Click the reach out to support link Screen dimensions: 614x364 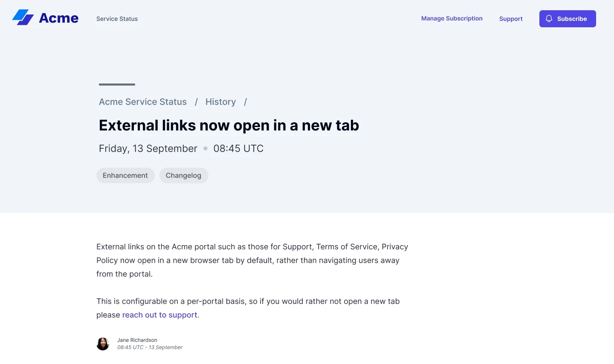tap(160, 315)
